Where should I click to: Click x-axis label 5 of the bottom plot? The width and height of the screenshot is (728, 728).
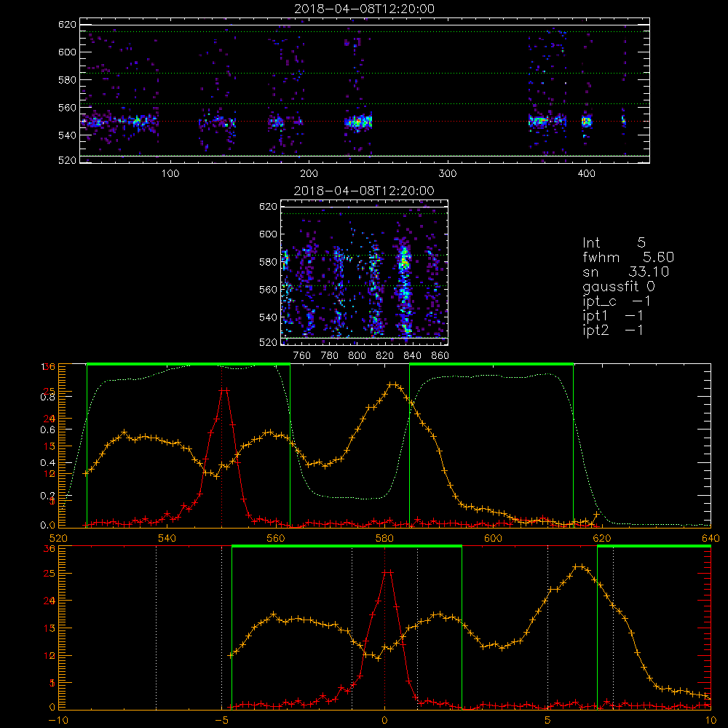click(x=548, y=721)
